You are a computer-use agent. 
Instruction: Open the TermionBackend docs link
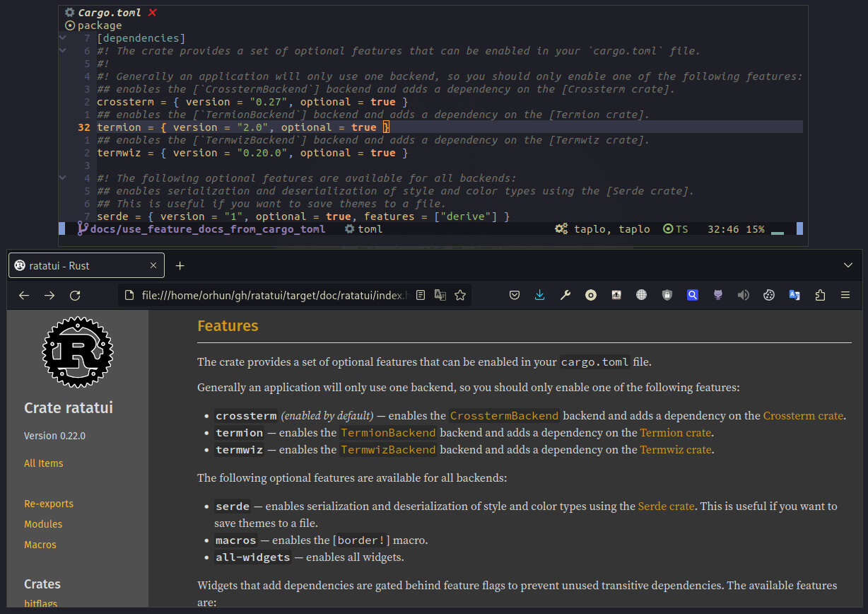[x=389, y=433]
